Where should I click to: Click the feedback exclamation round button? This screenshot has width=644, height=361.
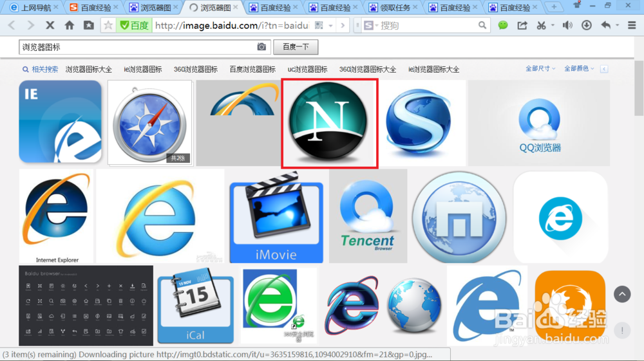coord(622,330)
